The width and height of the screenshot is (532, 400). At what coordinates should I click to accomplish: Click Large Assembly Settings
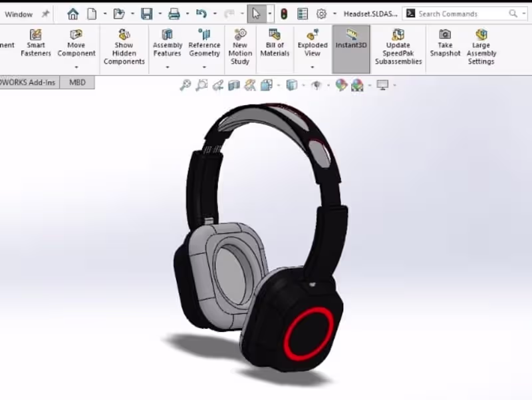pyautogui.click(x=480, y=49)
